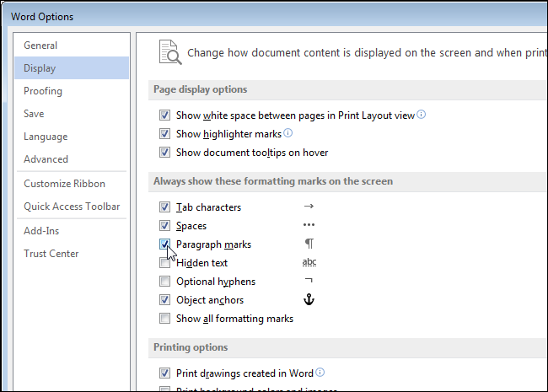Toggle the Optional hyphens checkbox

[x=164, y=282]
